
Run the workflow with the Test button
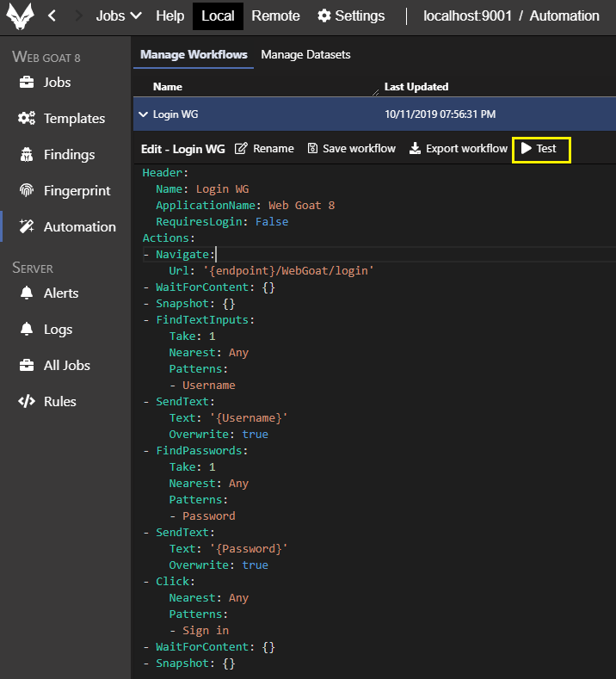click(x=540, y=149)
